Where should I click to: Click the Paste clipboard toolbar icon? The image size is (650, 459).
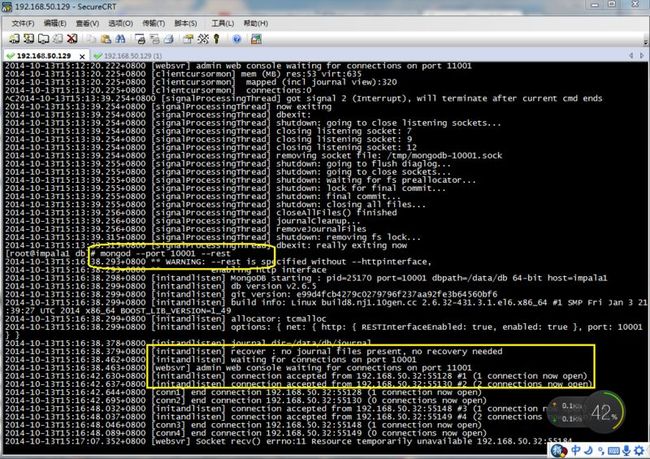coord(106,39)
